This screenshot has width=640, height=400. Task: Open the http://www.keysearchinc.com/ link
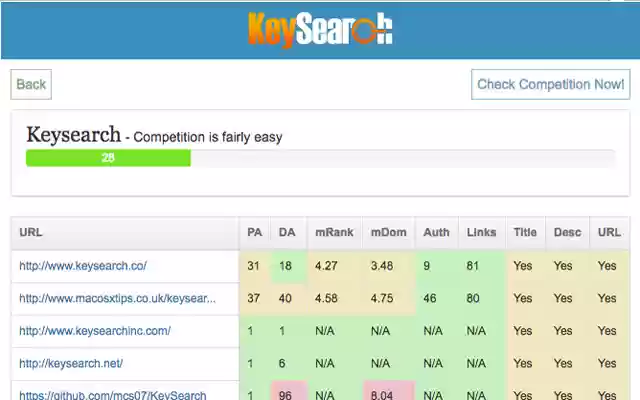pos(95,331)
